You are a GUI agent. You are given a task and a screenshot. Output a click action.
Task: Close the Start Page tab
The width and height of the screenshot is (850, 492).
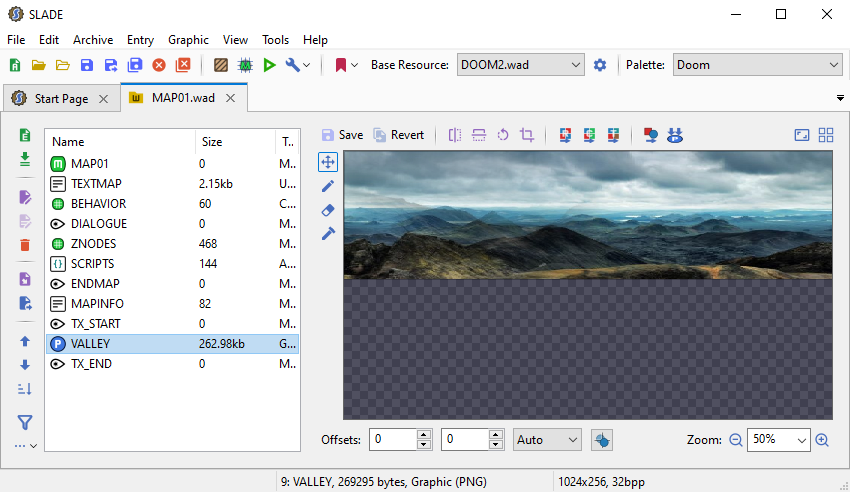pyautogui.click(x=104, y=99)
